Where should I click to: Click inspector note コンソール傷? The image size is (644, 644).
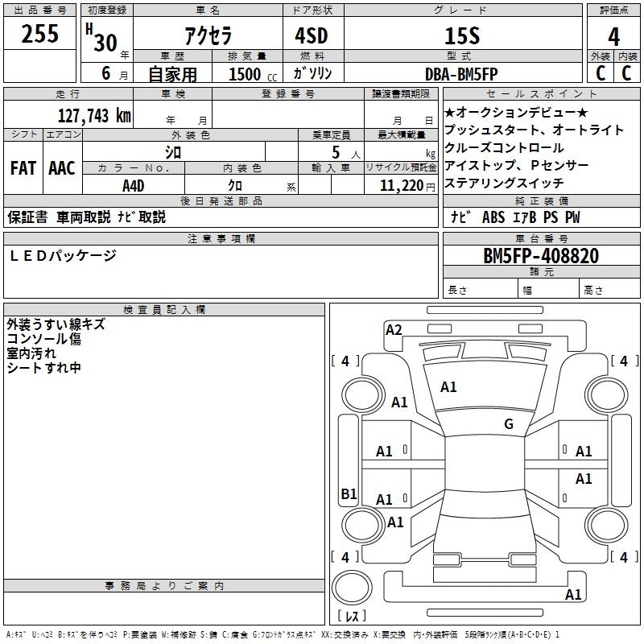point(44,339)
